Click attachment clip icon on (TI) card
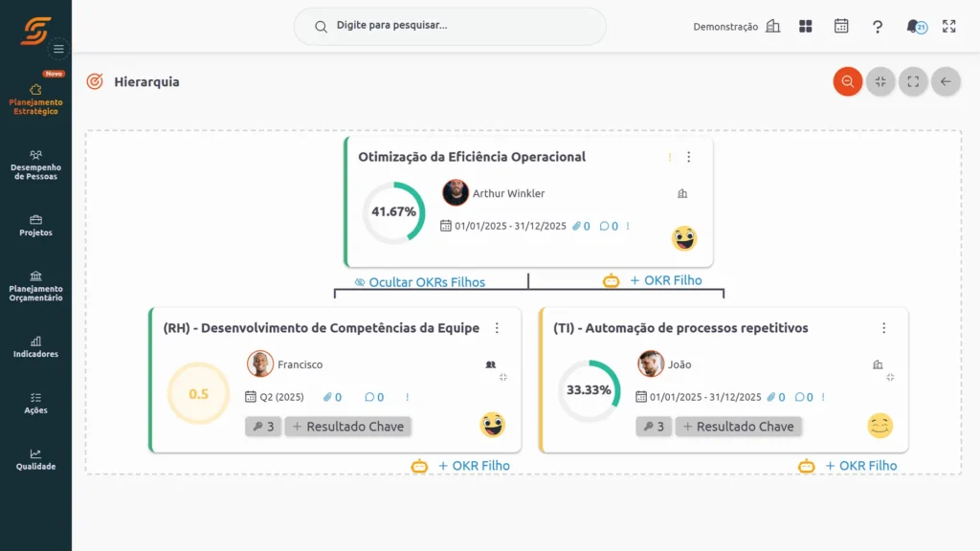 click(x=771, y=397)
